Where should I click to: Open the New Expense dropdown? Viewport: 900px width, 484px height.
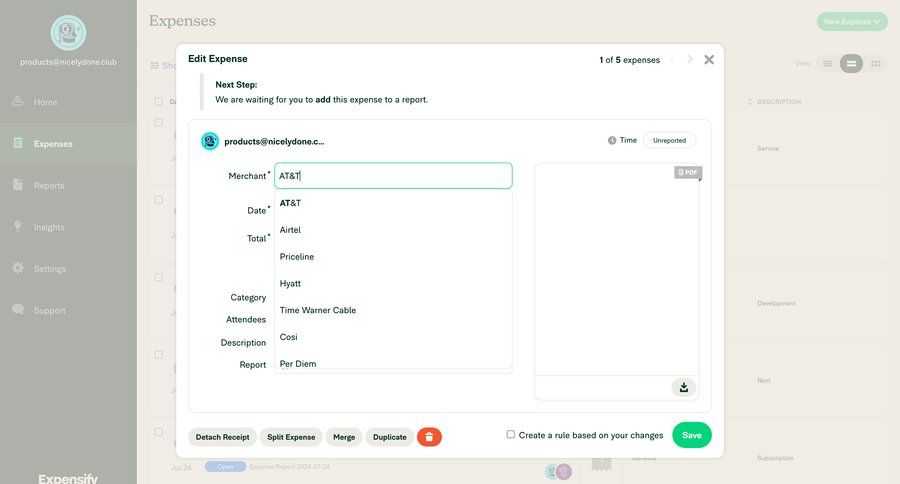[852, 22]
